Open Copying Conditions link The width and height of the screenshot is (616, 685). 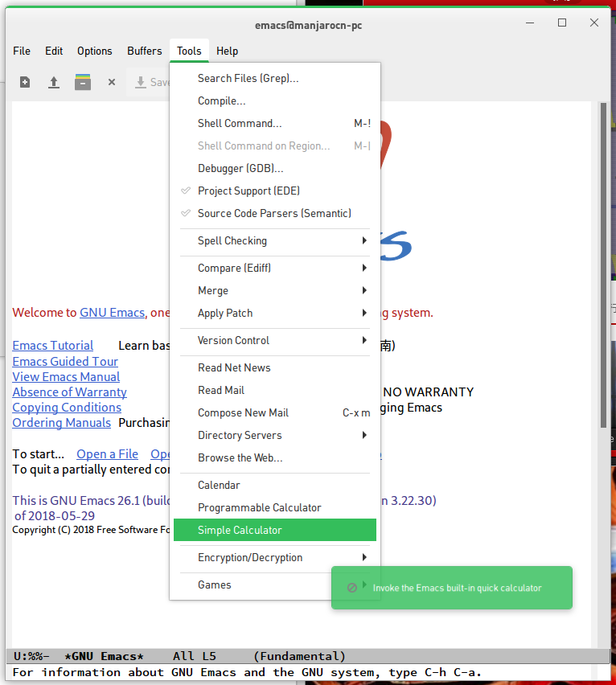click(x=67, y=408)
